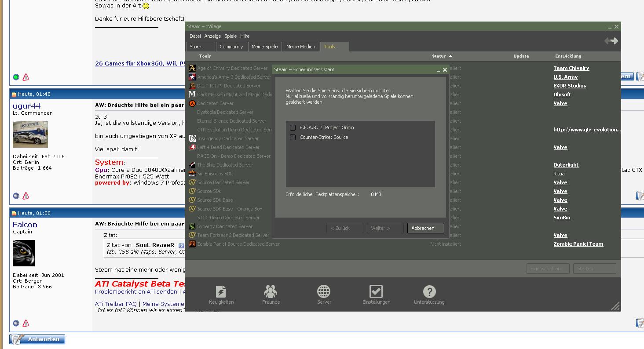Open EXOR Studios developer link

click(570, 86)
